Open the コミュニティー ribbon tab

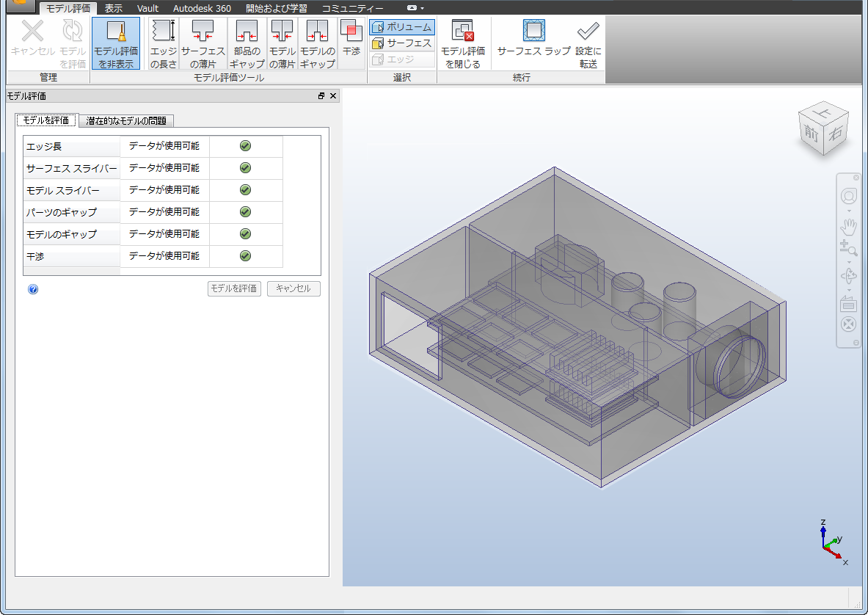coord(353,8)
